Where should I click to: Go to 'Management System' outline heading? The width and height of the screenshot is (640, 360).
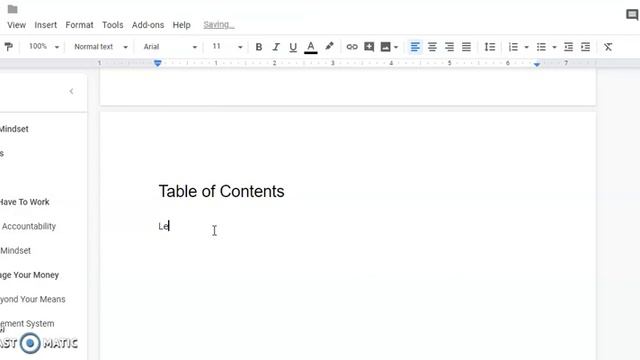(27, 324)
